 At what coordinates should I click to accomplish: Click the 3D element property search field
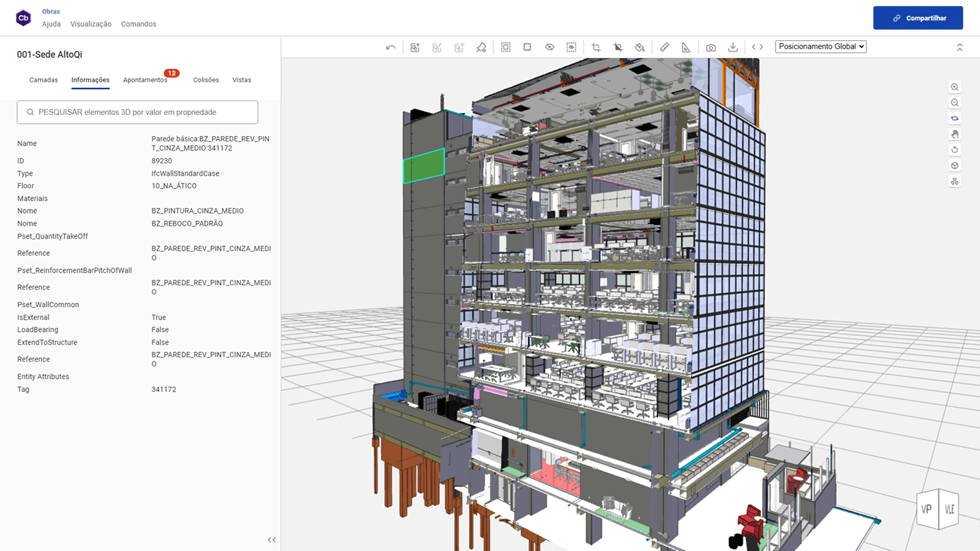pos(137,112)
